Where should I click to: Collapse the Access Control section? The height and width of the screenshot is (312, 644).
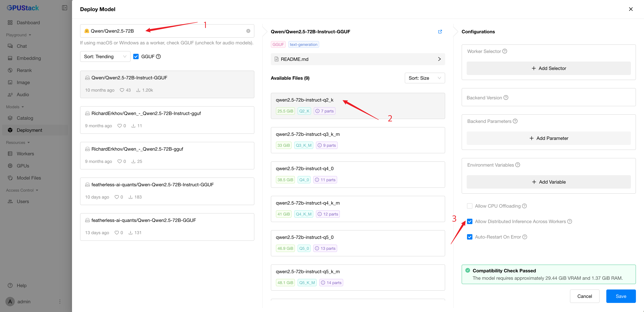22,190
